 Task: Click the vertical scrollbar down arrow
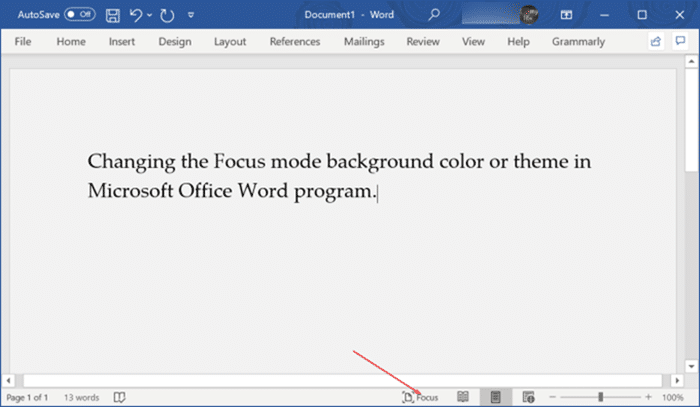pos(692,366)
